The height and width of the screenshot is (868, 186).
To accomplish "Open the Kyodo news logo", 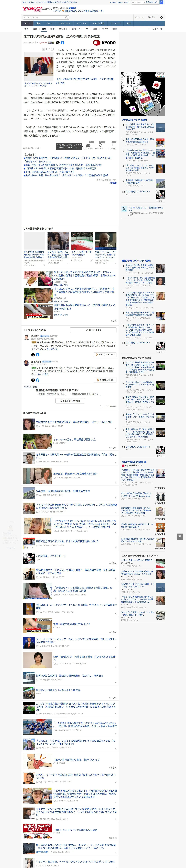I will tap(104, 43).
